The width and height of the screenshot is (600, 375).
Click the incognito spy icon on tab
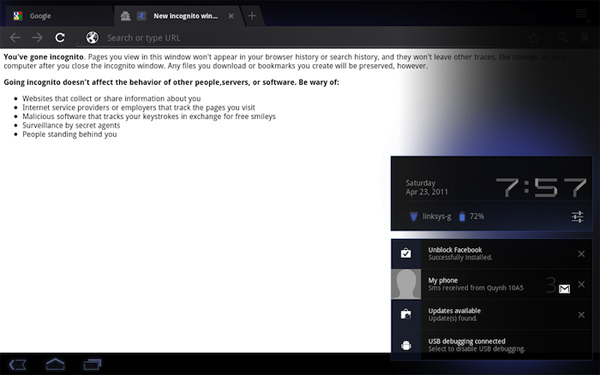[125, 16]
